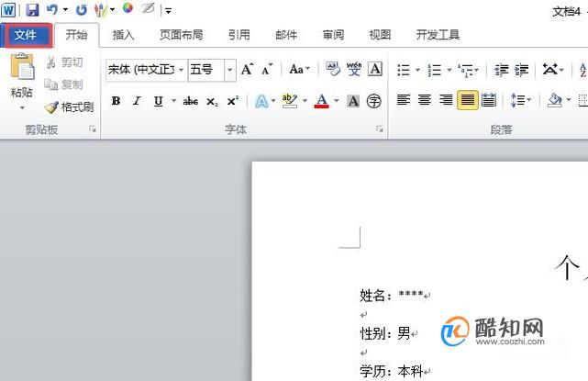Expand the font color dropdown arrow
Screen dimensions: 588x381
pos(336,101)
